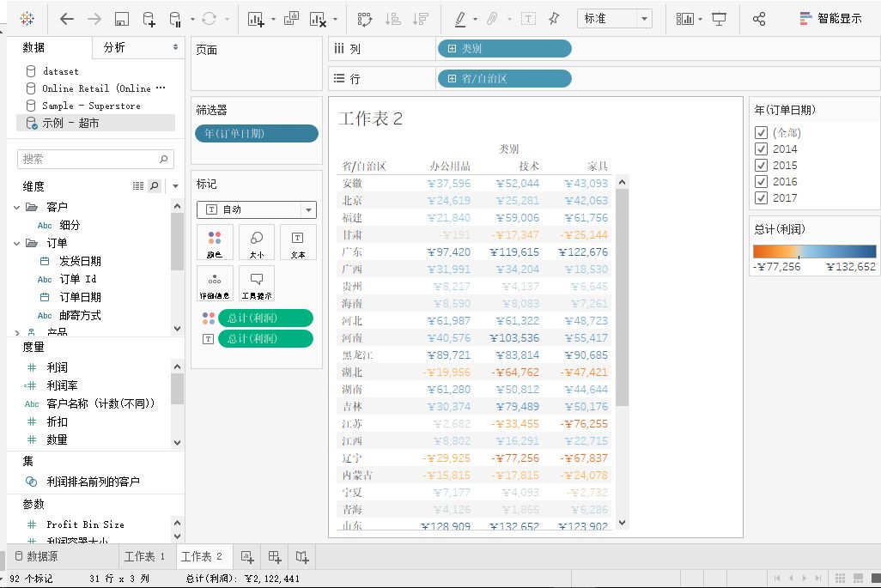Uncheck the 2016 year filter

click(x=762, y=181)
